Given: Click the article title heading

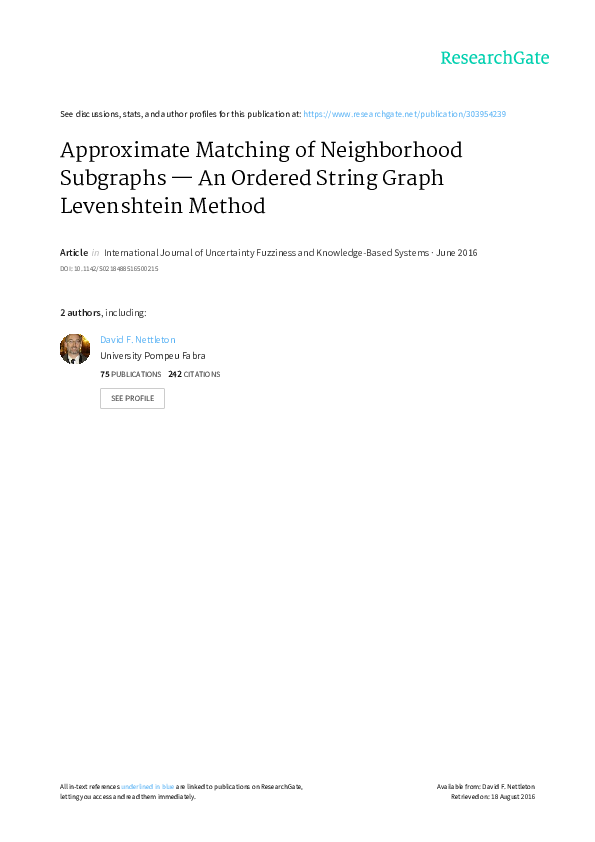Looking at the screenshot, I should 261,178.
